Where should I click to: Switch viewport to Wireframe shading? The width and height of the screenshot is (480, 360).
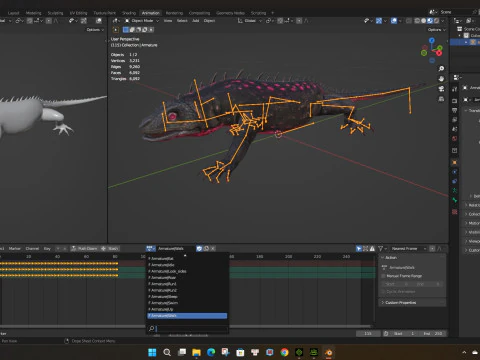(417, 21)
